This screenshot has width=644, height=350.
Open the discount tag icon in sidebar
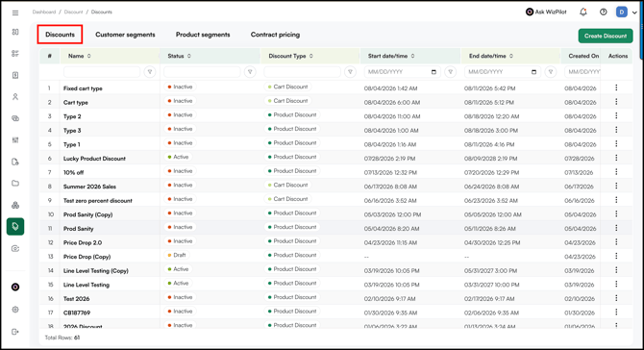pyautogui.click(x=15, y=226)
